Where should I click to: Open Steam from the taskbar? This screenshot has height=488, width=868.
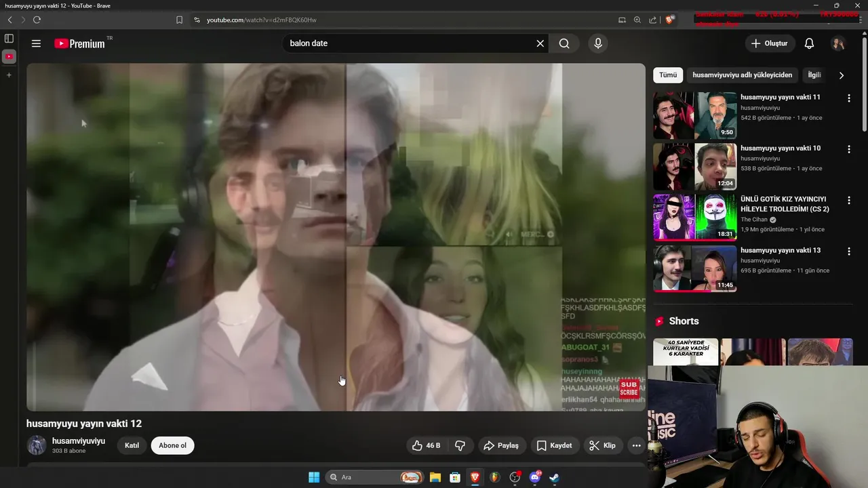click(x=554, y=477)
